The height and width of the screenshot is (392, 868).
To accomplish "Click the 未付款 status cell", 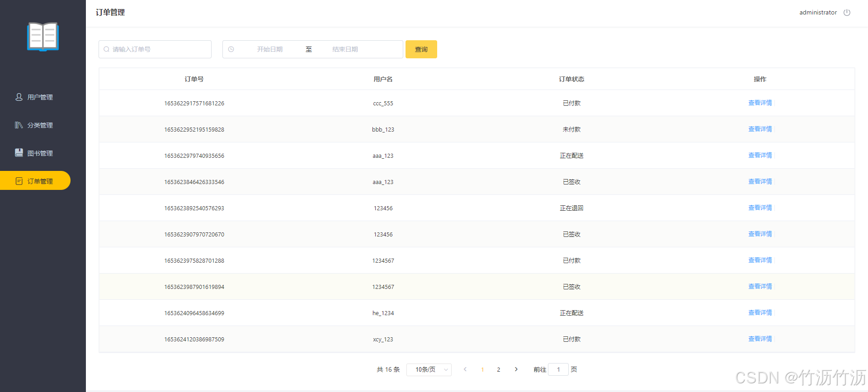I will 571,129.
